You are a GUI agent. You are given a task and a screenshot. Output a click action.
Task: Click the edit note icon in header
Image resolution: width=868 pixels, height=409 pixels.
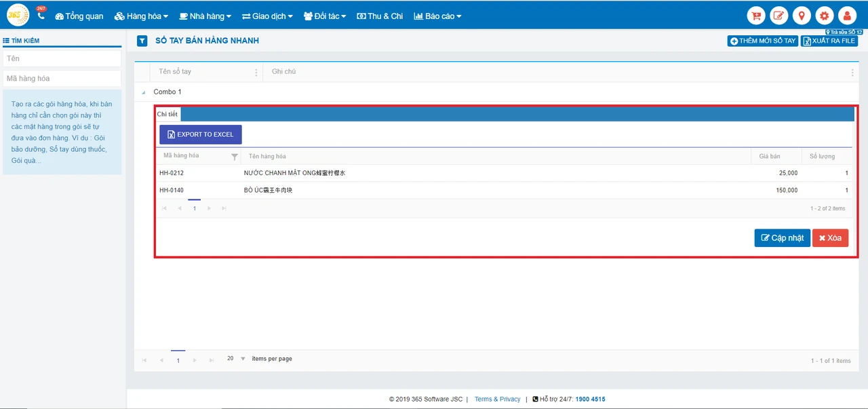pos(779,16)
